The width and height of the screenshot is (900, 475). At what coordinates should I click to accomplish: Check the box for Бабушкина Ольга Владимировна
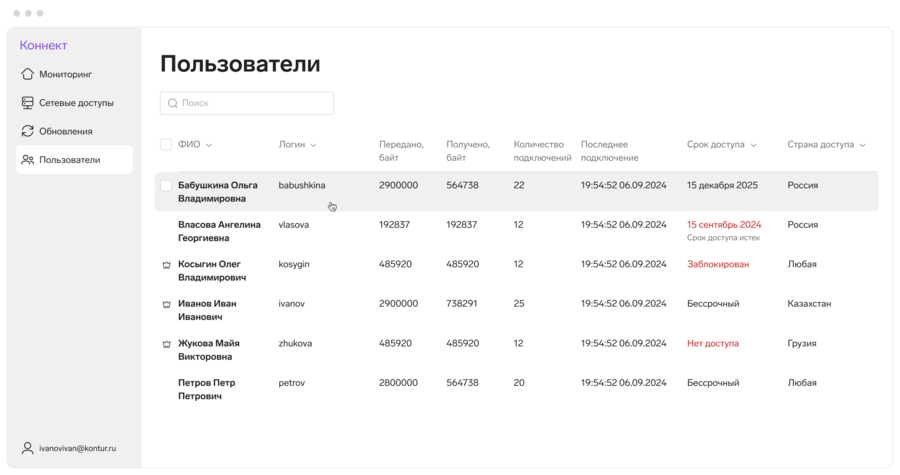coord(166,186)
